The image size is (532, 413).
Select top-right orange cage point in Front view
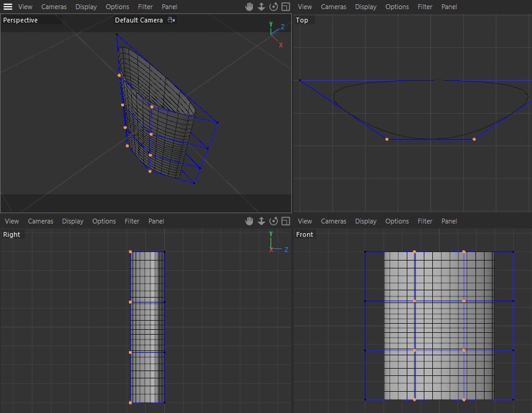[x=464, y=251]
